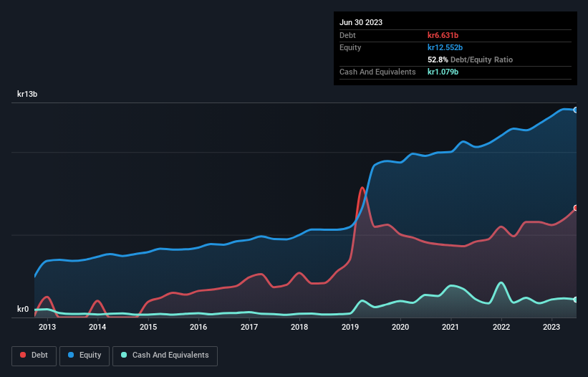This screenshot has width=588, height=377.
Task: Click the red Debt legend dot
Action: 23,355
